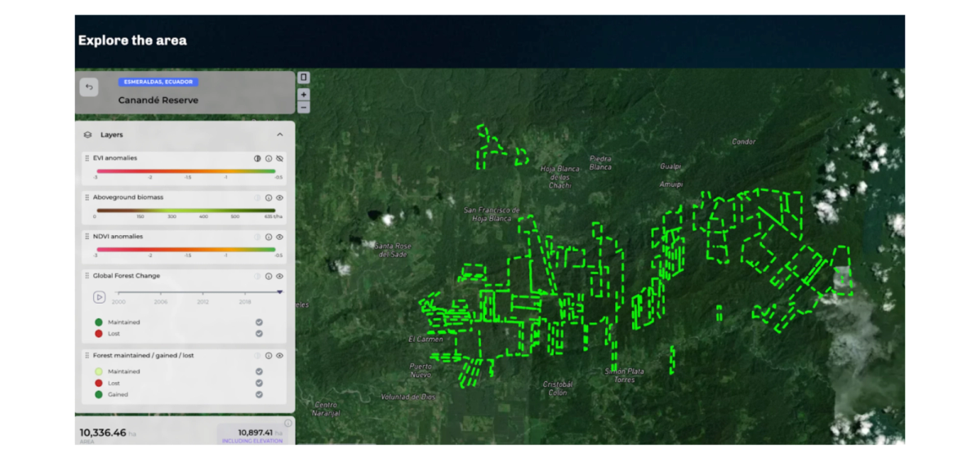Toggle Forest maintained / gained / lost visibility
This screenshot has width=980, height=475.
coord(279,356)
